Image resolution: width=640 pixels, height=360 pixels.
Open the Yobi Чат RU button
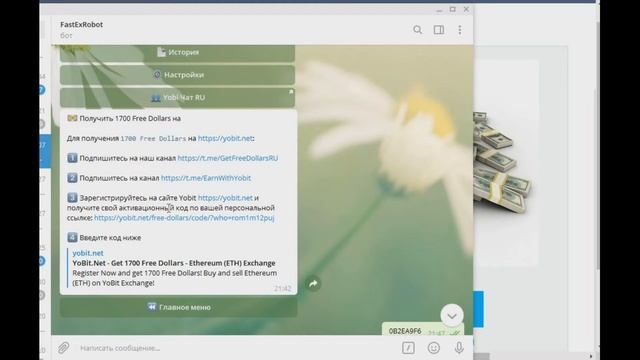coord(178,98)
